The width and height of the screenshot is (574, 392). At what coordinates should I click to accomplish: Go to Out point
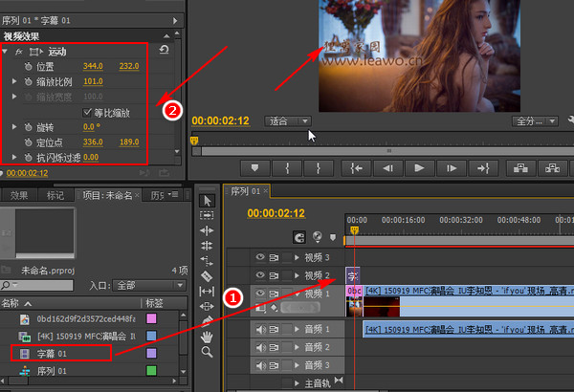pos(483,168)
